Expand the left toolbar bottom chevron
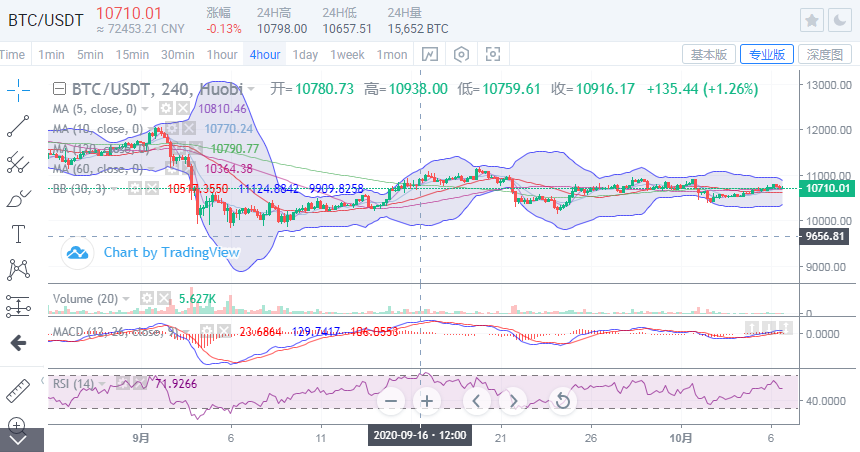The height and width of the screenshot is (452, 860). [x=18, y=440]
